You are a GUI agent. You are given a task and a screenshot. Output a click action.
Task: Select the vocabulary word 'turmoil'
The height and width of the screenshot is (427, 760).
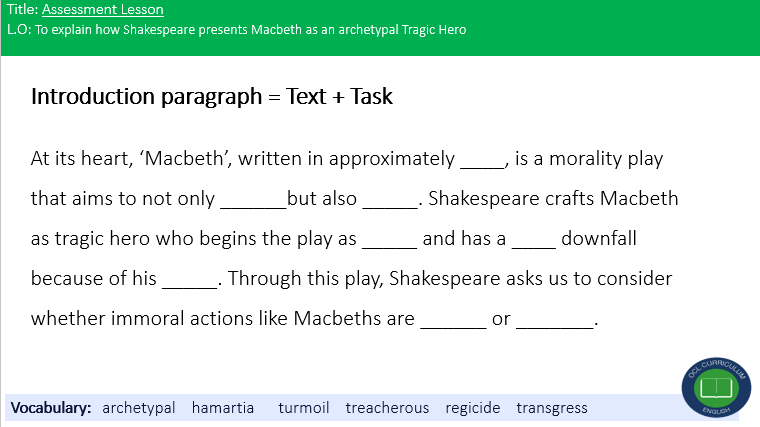(x=304, y=408)
